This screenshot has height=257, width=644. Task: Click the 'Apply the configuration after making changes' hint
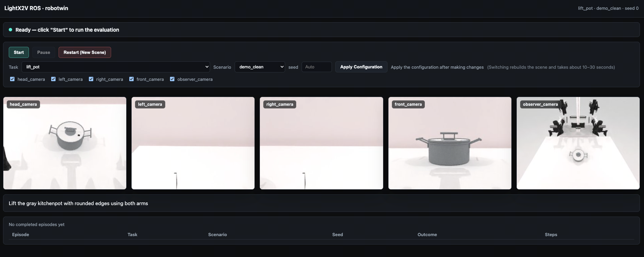(x=437, y=67)
